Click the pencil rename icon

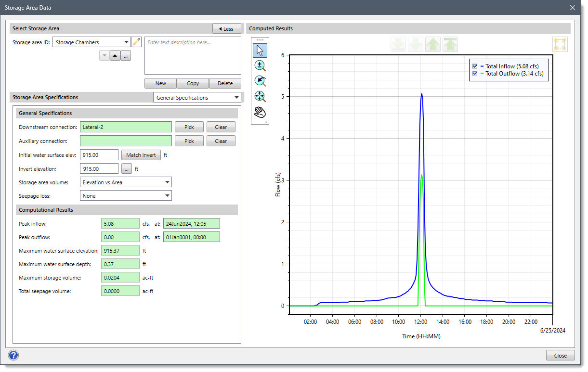tap(137, 42)
